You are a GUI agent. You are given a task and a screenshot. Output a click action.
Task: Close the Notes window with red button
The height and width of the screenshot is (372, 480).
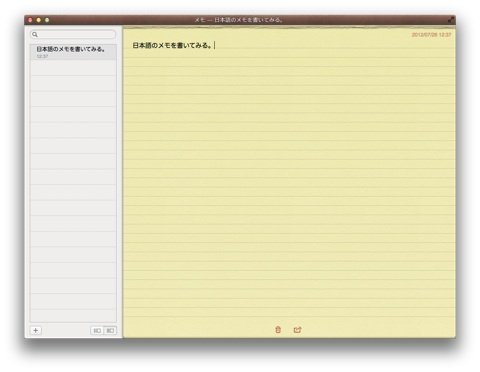click(x=30, y=20)
